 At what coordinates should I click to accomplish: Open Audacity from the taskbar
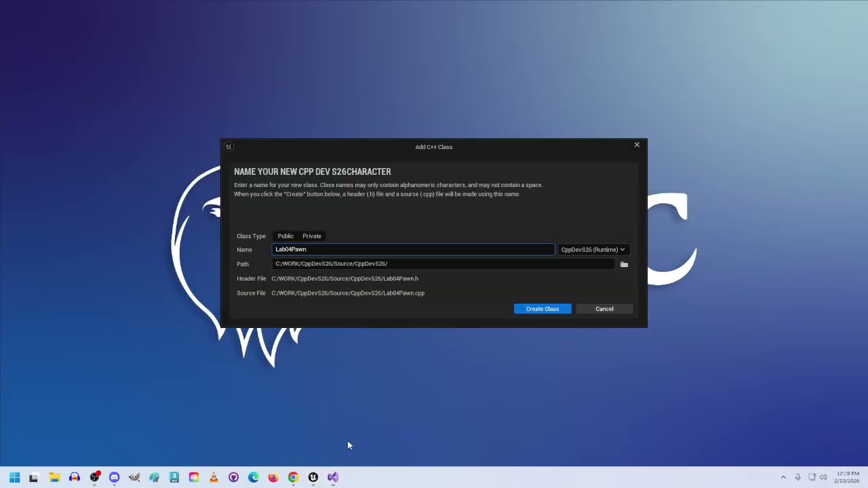(x=75, y=477)
